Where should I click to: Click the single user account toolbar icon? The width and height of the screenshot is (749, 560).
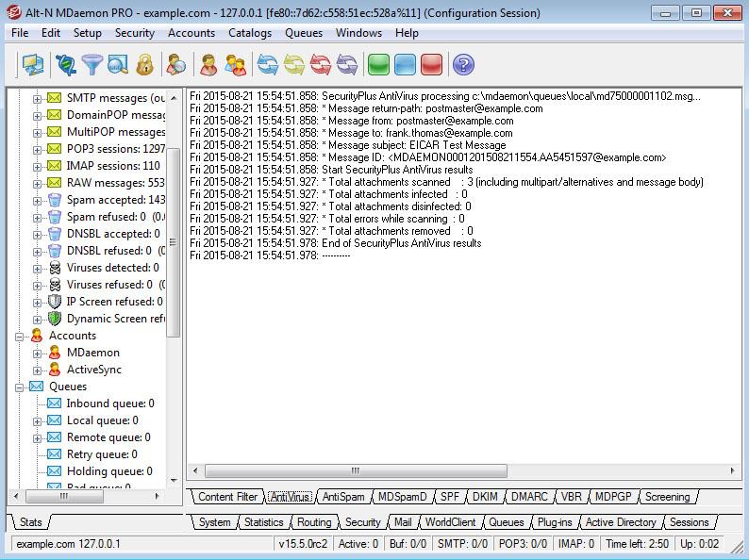coord(208,65)
